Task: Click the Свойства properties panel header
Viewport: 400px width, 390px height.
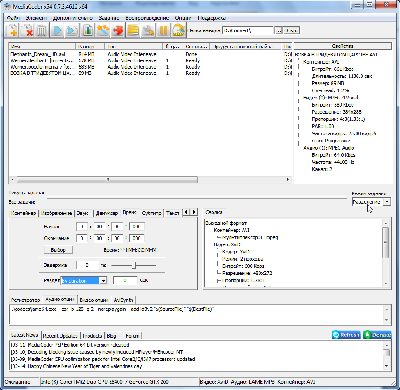Action: 343,46
